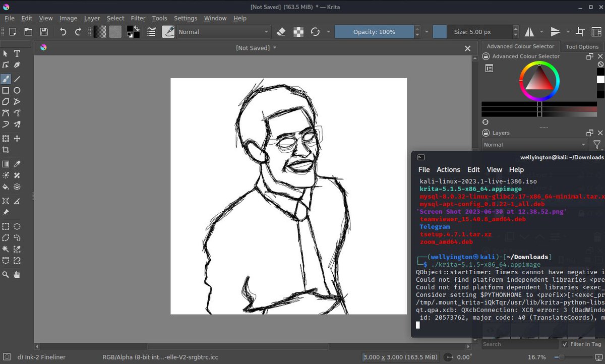Screen dimensions: 605x364
Task: Select the Zoom magnifier tool
Action: (6, 275)
